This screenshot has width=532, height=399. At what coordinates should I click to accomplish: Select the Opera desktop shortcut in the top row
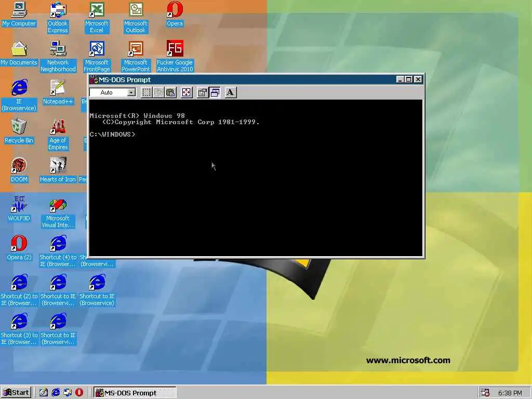tap(175, 15)
